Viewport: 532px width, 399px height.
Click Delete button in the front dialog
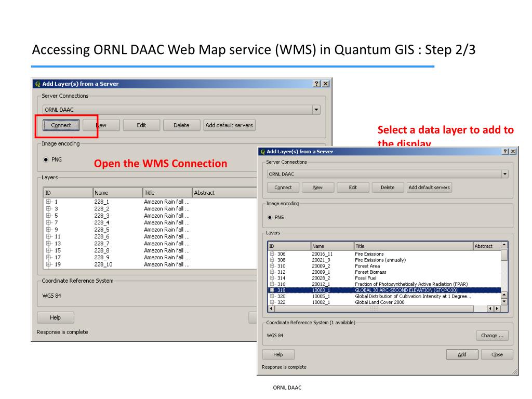coord(388,187)
